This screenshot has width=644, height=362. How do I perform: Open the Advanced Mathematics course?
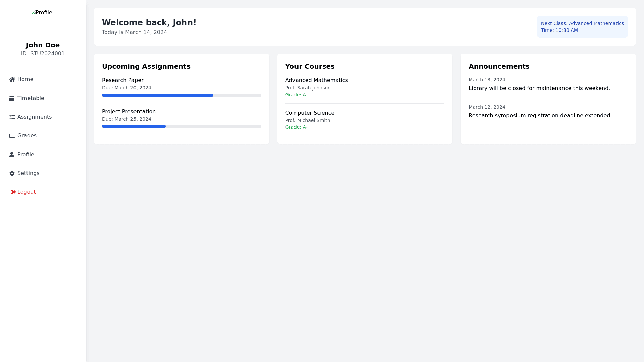(x=316, y=80)
